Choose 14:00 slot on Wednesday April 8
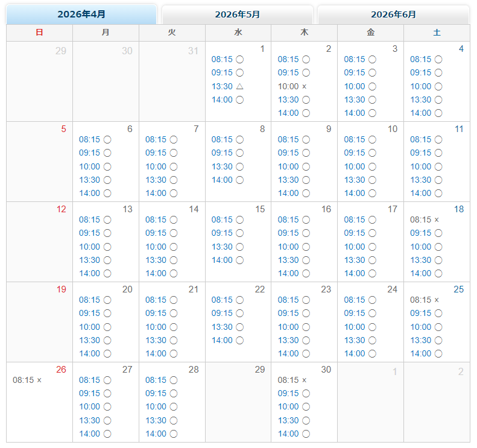 [x=227, y=180]
